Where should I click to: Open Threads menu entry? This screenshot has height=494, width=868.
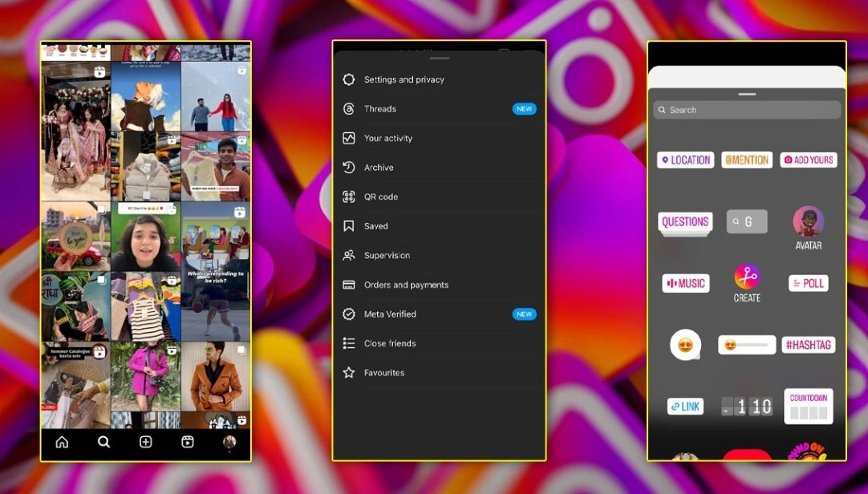tap(439, 109)
